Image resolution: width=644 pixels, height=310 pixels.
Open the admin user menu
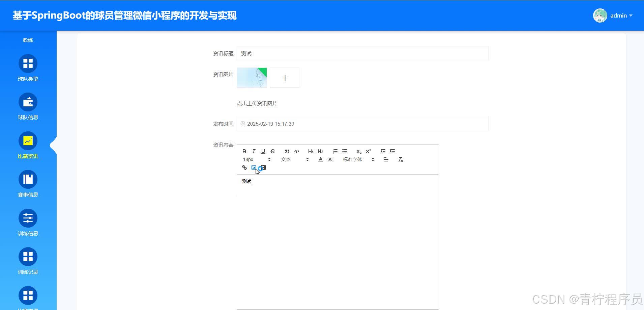click(614, 16)
